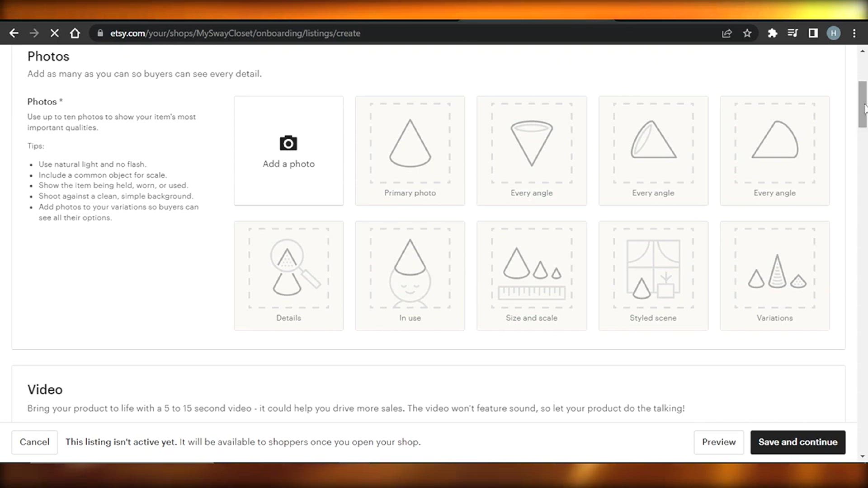Viewport: 868px width, 488px height.
Task: Click the browser back arrow
Action: click(14, 33)
